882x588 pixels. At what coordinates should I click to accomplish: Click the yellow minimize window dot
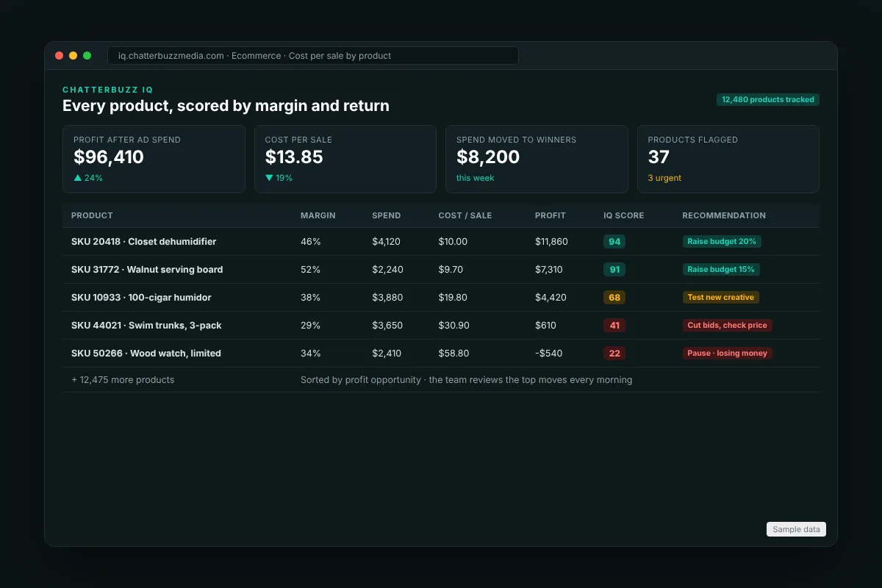[x=73, y=56]
